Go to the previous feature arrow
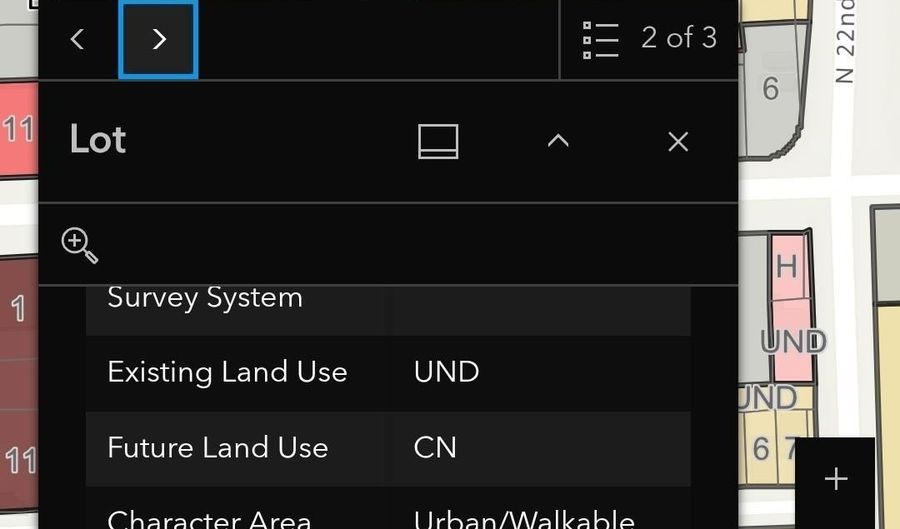The width and height of the screenshot is (900, 529). (x=77, y=39)
